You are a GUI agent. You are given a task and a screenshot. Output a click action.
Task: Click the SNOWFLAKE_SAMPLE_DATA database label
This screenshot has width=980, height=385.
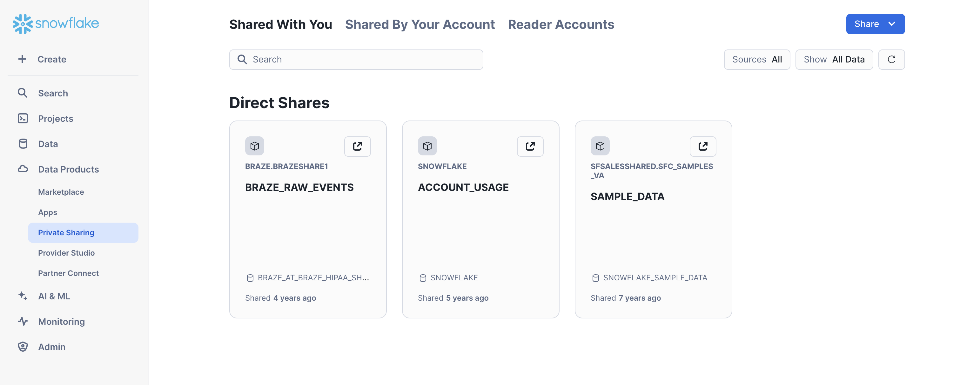coord(655,277)
